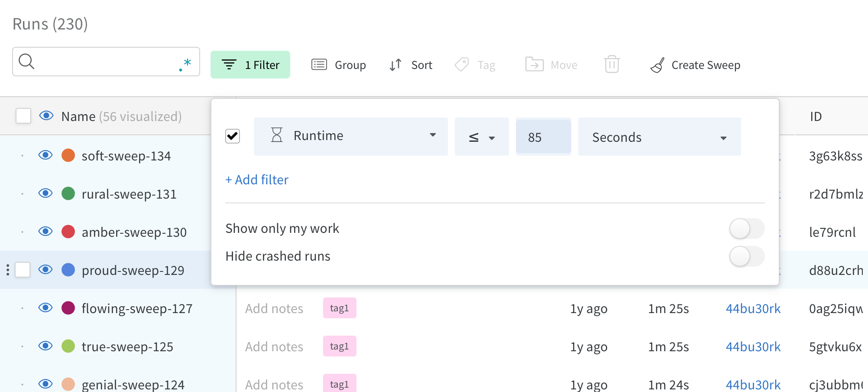Open the filter panel via the 1 Filter icon
Viewport: 868px width, 392px height.
[x=250, y=64]
